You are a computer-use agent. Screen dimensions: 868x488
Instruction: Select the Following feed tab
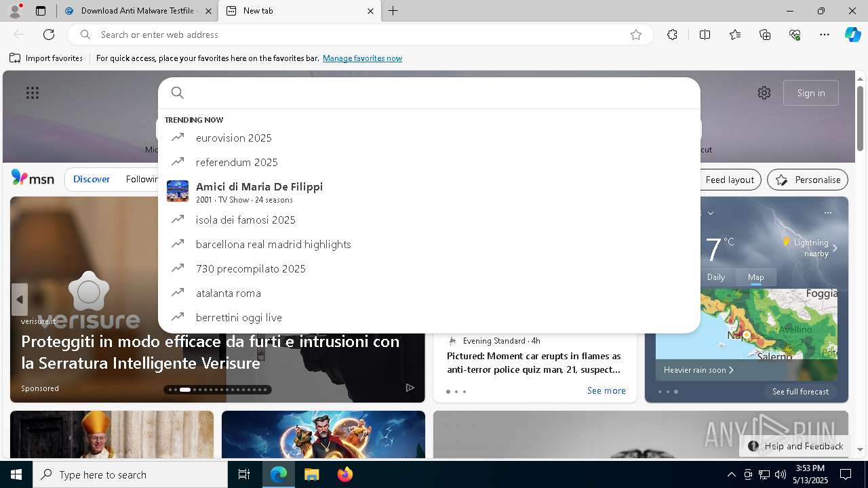(x=142, y=179)
